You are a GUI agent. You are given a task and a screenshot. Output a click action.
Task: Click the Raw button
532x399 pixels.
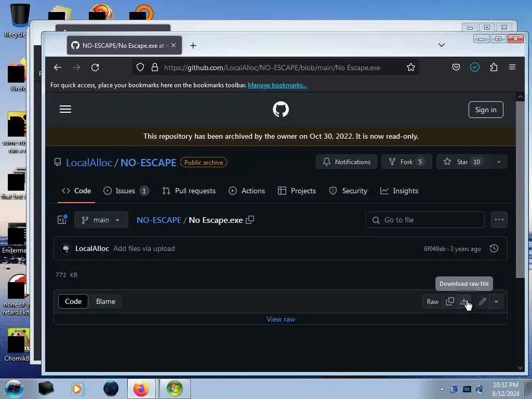(433, 301)
